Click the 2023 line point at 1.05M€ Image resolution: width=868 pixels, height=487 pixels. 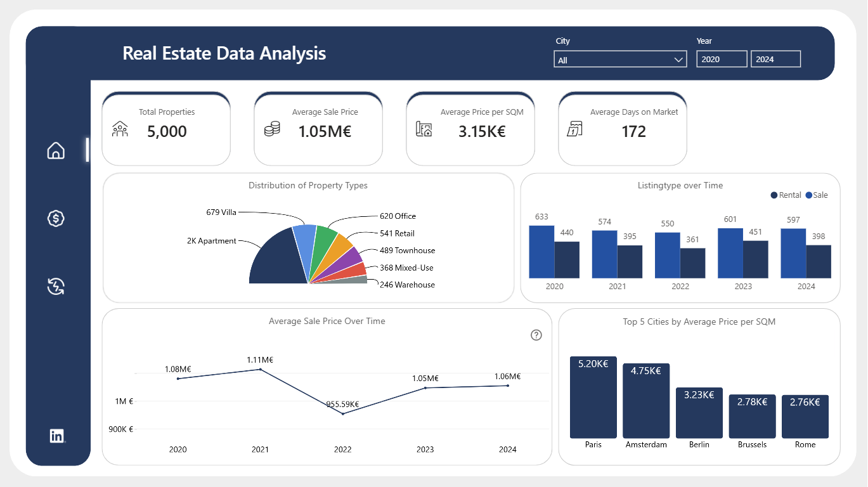tap(425, 387)
